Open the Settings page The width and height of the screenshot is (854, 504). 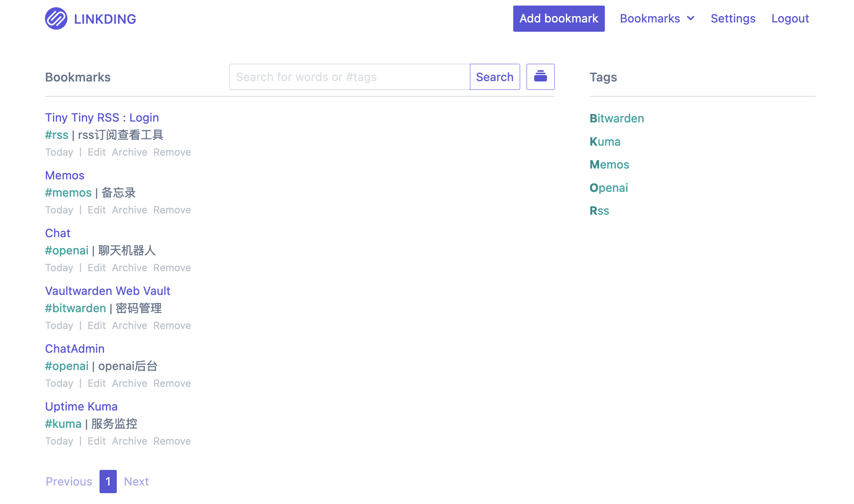(x=733, y=18)
